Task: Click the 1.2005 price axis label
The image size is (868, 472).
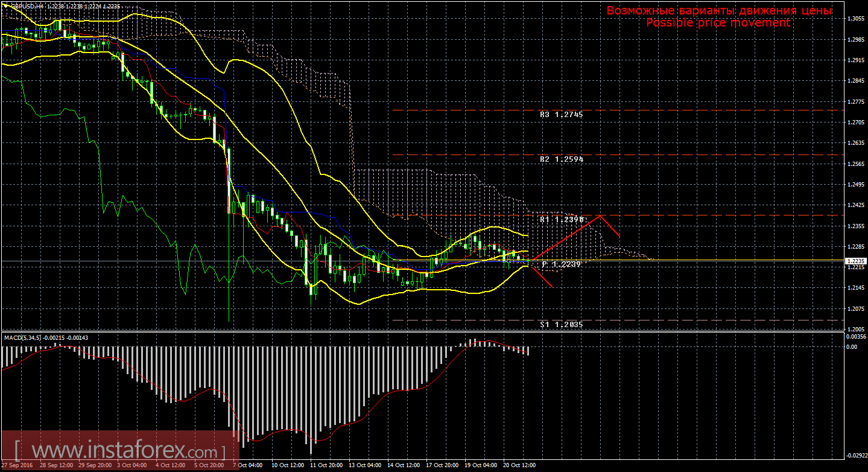Action: pyautogui.click(x=855, y=329)
